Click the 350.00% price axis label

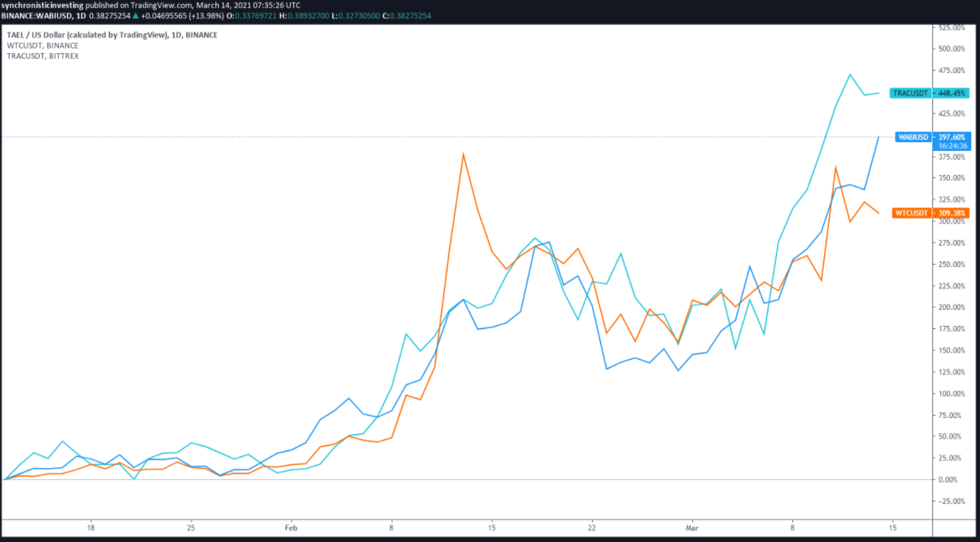tap(951, 178)
